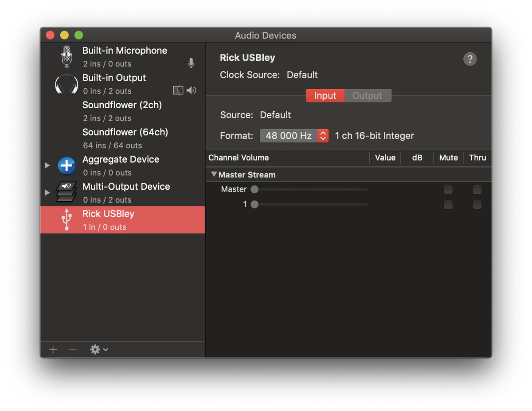Click the default input microphone indicator icon

coord(191,63)
